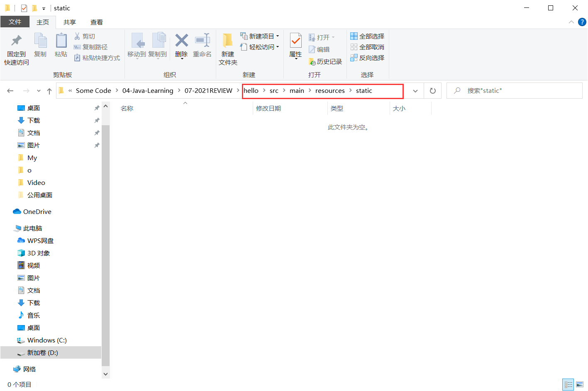588x391 pixels.
Task: Click the Copy To icon
Action: coord(159,41)
